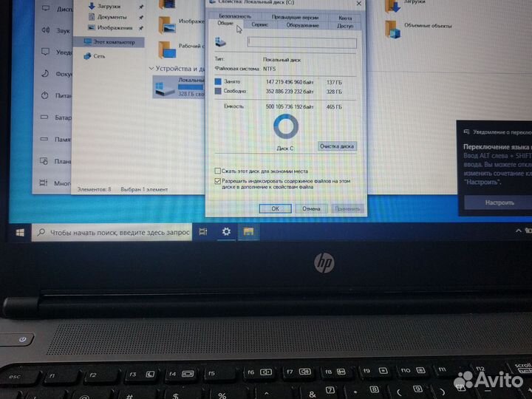Open Уведомления settings icon in sidebar
The height and width of the screenshot is (399, 532).
tap(45, 52)
